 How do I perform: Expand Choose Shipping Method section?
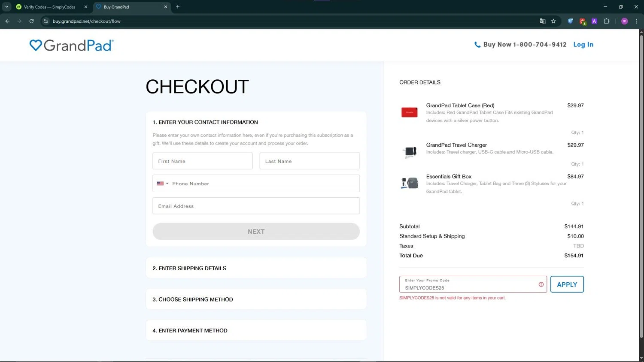point(256,299)
